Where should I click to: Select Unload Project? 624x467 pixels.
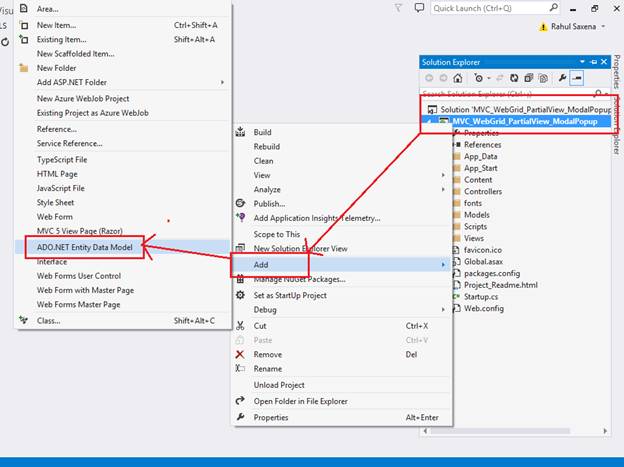(279, 385)
